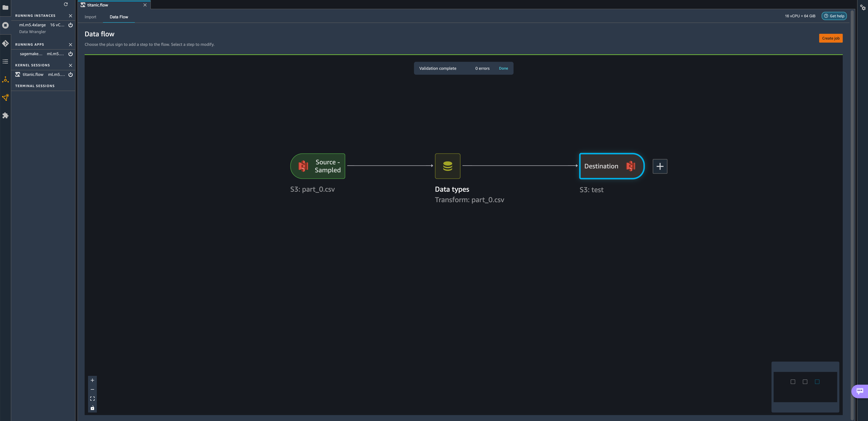Open the table of contents list icon
The image size is (868, 421).
point(5,61)
